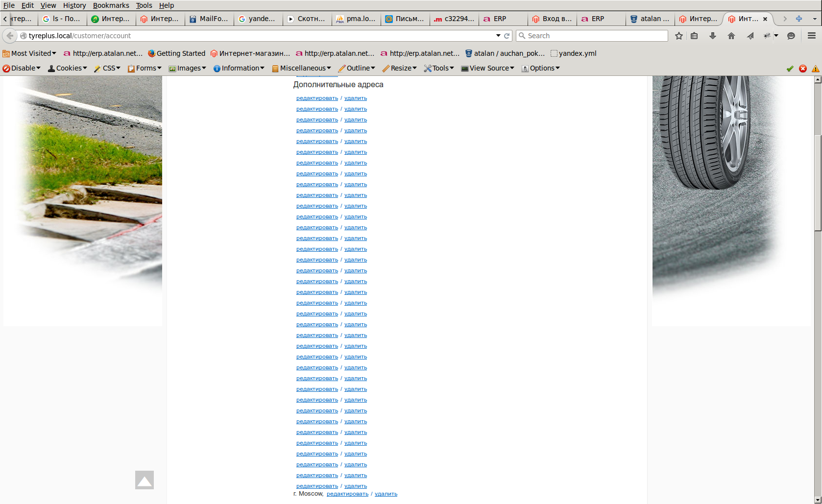This screenshot has width=822, height=504.
Task: Open the History menu
Action: click(x=74, y=5)
